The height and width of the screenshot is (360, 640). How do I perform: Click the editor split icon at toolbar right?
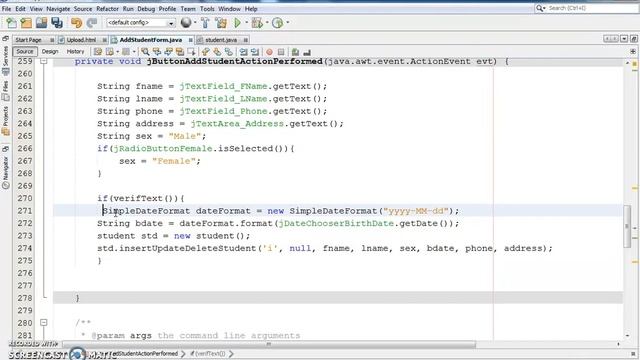pyautogui.click(x=633, y=51)
